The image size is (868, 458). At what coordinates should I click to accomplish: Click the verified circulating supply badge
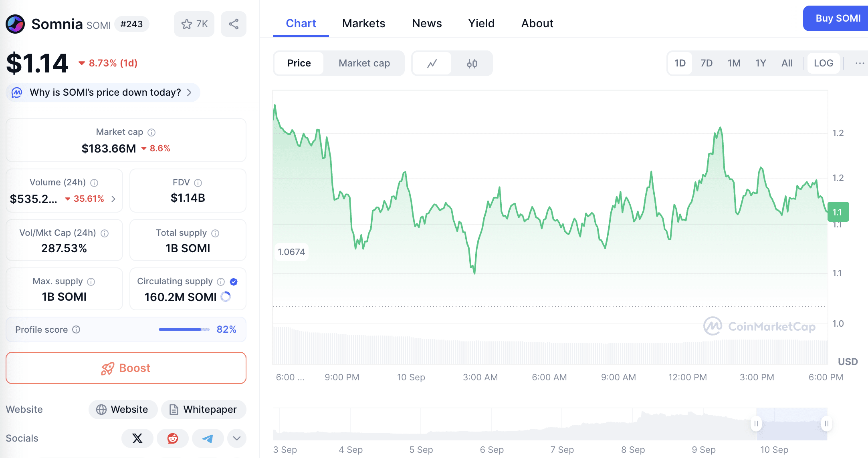click(x=234, y=281)
